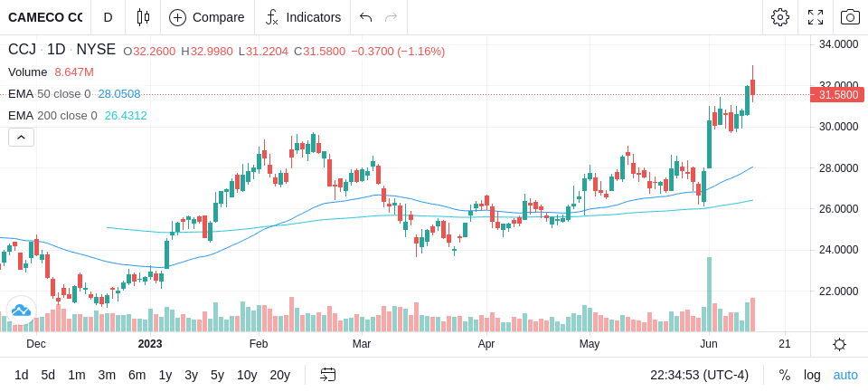868x392 pixels.
Task: Select the EMA 200 close legend
Action: click(52, 115)
